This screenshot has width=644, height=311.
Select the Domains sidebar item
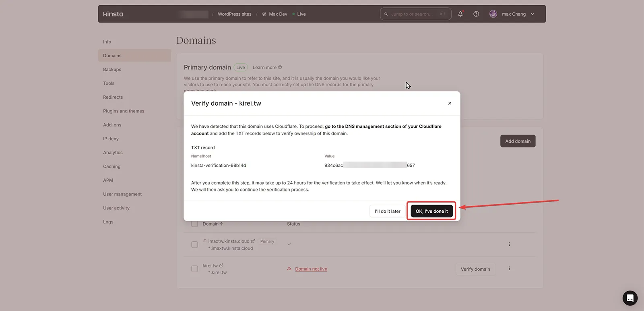point(134,56)
